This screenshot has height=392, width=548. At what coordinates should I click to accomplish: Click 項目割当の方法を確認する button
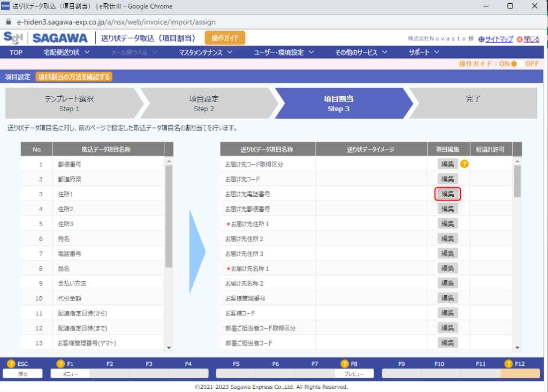(74, 77)
